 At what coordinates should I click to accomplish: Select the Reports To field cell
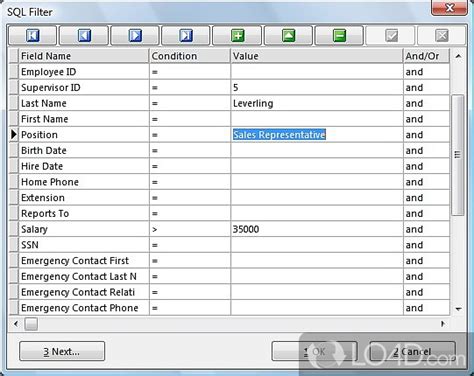click(x=84, y=213)
